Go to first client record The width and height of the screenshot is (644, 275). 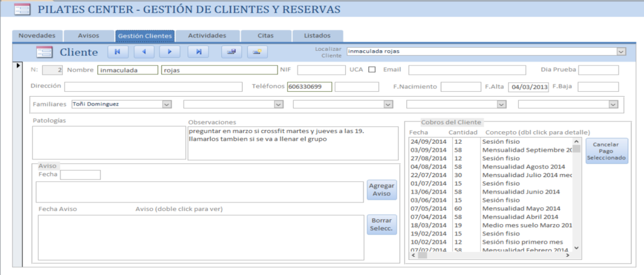point(118,52)
